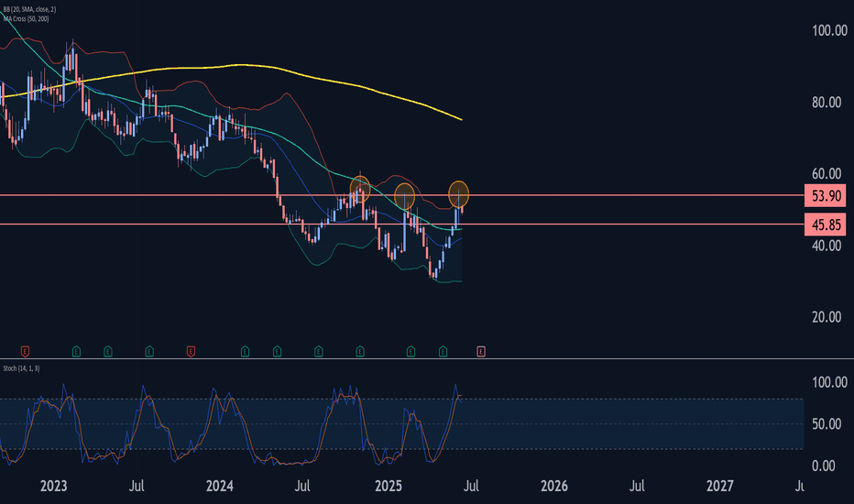Click the 80.00 price axis label
This screenshot has height=504, width=854.
[x=827, y=102]
